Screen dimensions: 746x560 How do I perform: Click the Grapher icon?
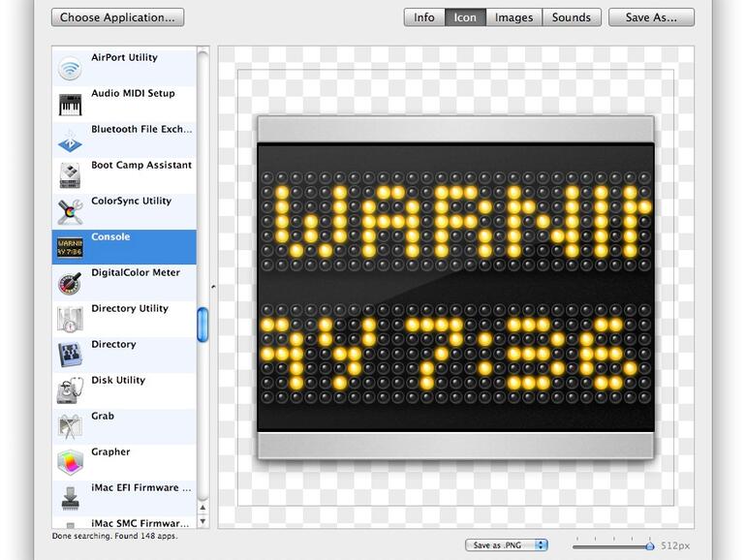tap(70, 463)
